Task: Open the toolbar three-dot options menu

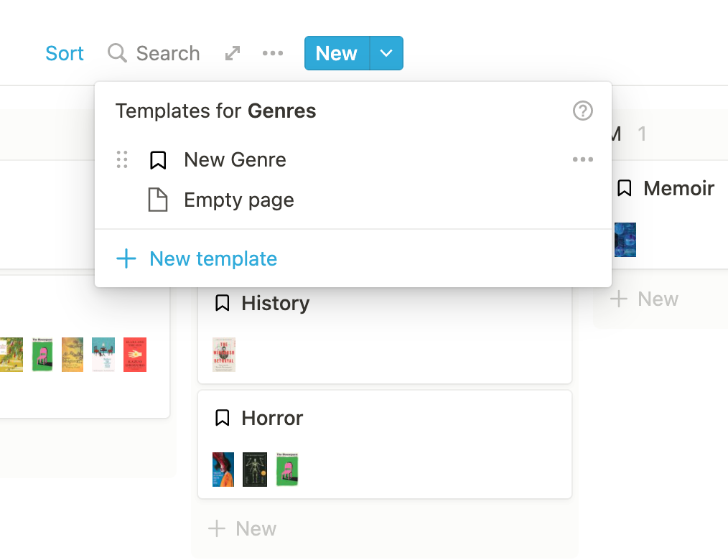Action: pyautogui.click(x=273, y=53)
